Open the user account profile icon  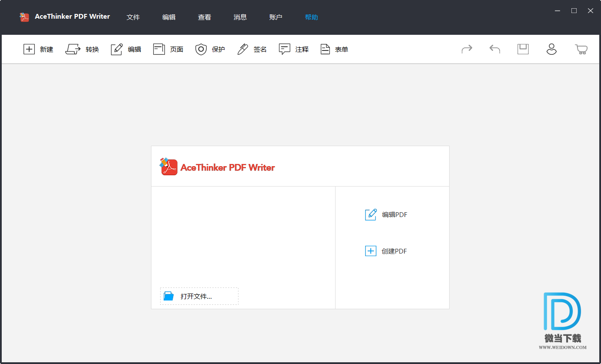coord(552,49)
